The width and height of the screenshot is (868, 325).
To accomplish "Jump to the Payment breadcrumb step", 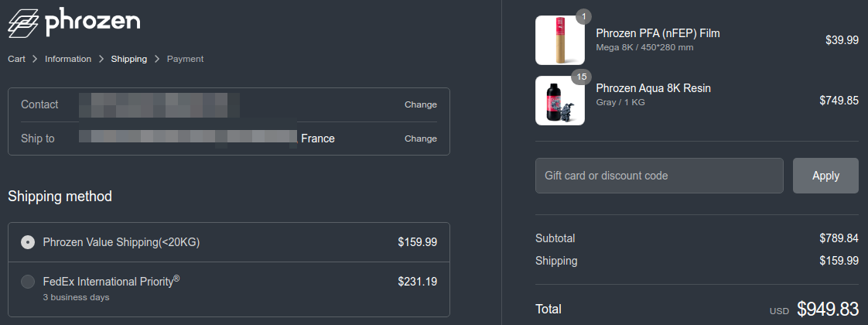I will pos(186,59).
